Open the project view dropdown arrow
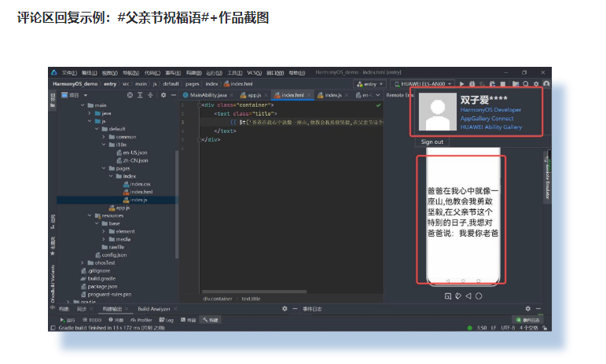Image resolution: width=606 pixels, height=364 pixels. (86, 95)
